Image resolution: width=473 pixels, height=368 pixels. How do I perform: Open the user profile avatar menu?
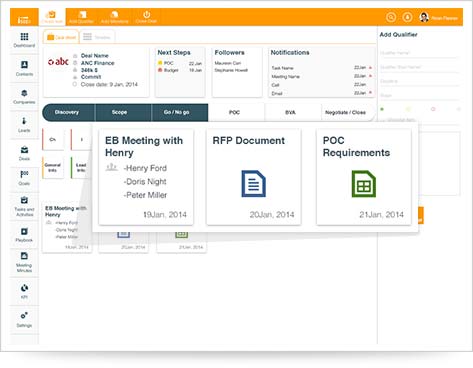tap(424, 17)
